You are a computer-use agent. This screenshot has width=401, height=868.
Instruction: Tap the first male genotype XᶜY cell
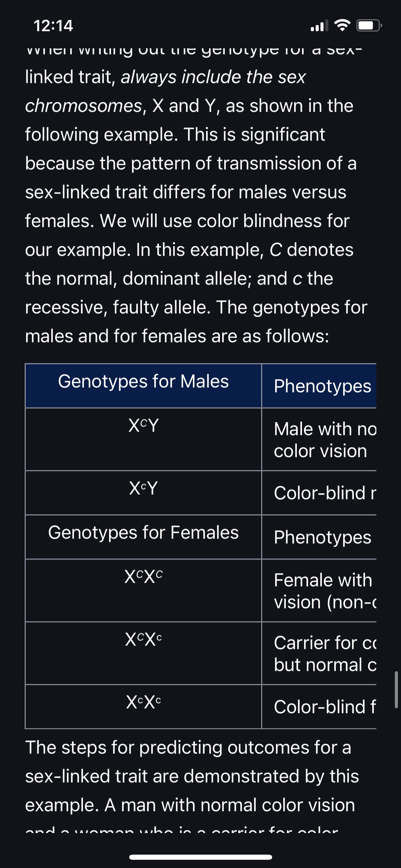(x=143, y=439)
